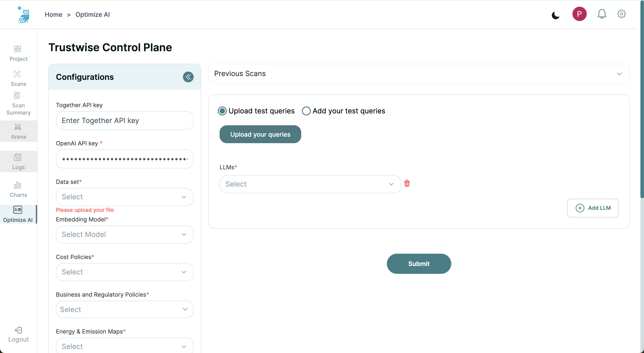
Task: Collapse the Configurations panel
Action: pos(188,77)
